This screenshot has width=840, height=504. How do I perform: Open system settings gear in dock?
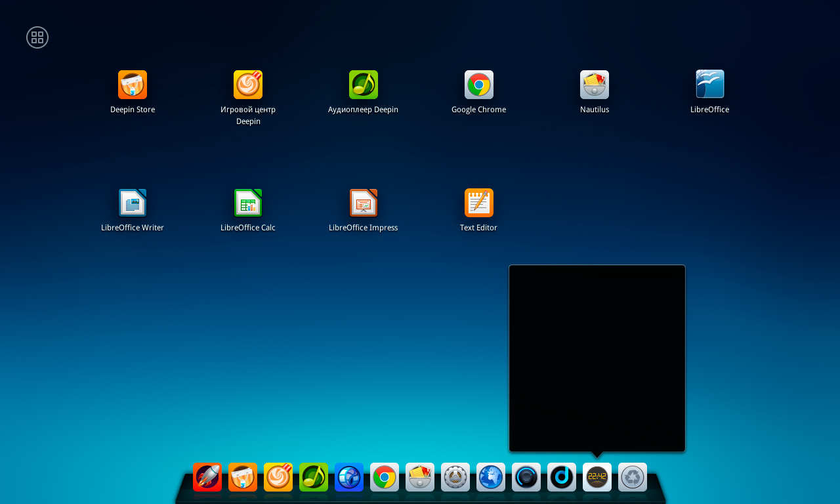click(455, 477)
